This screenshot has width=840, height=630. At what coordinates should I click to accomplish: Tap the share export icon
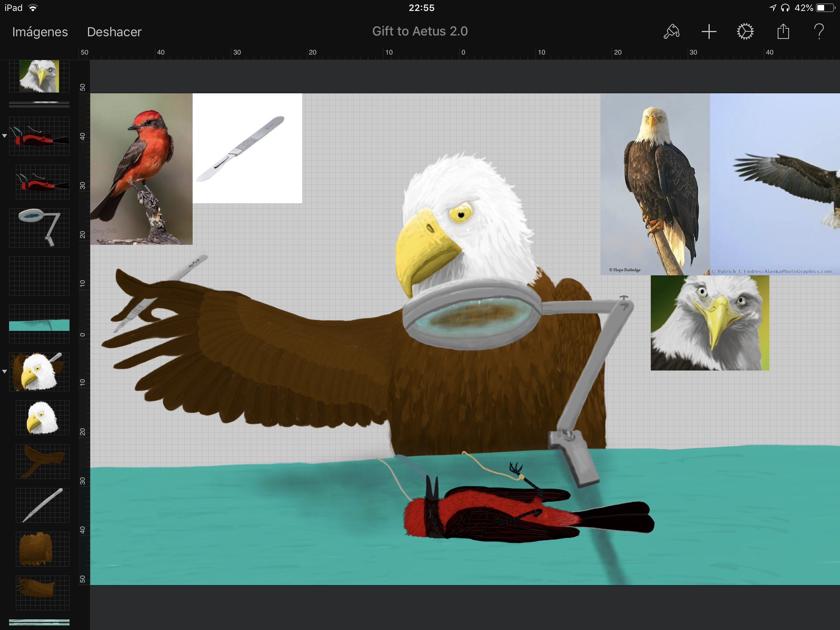click(783, 31)
